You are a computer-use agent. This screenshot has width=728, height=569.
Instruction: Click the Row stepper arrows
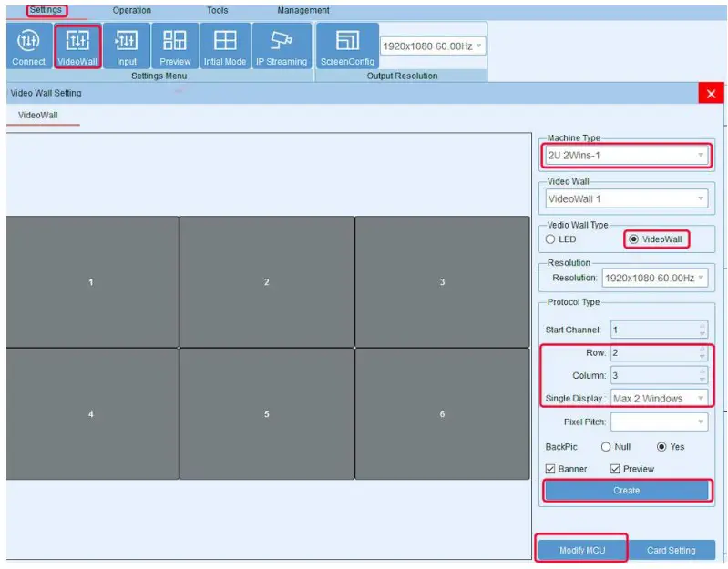702,353
